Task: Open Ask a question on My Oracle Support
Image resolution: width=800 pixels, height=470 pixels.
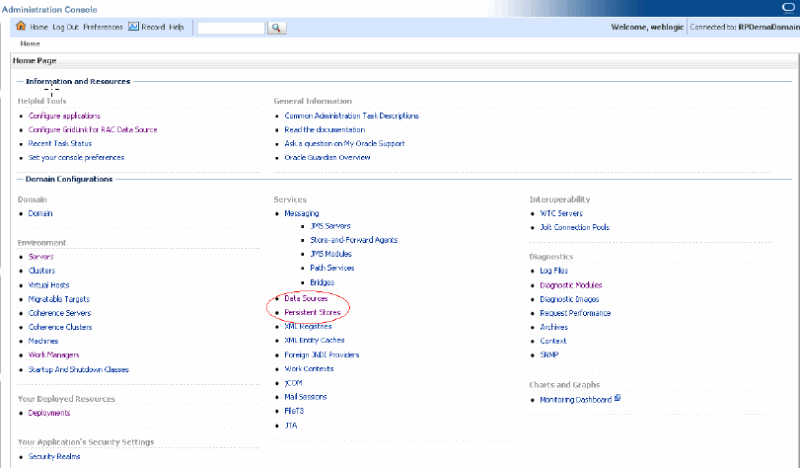Action: [344, 143]
